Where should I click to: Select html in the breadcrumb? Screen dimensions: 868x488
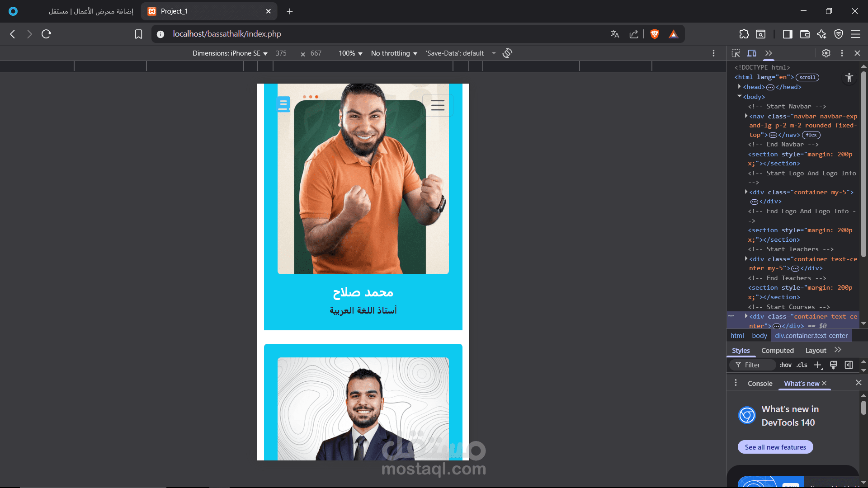(737, 336)
